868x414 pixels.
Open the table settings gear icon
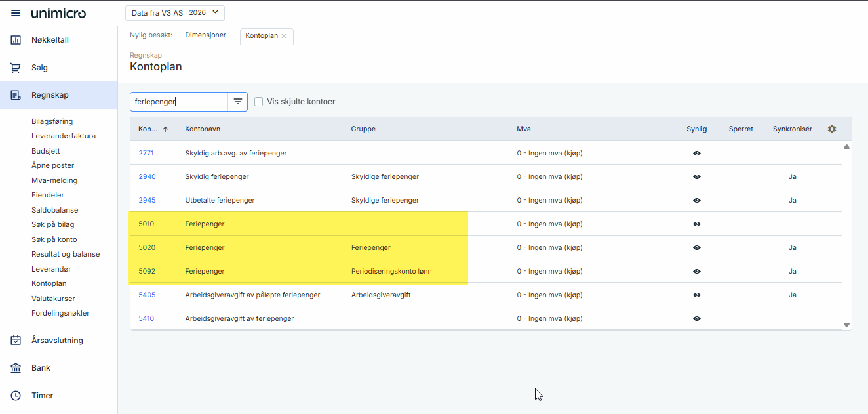(832, 129)
